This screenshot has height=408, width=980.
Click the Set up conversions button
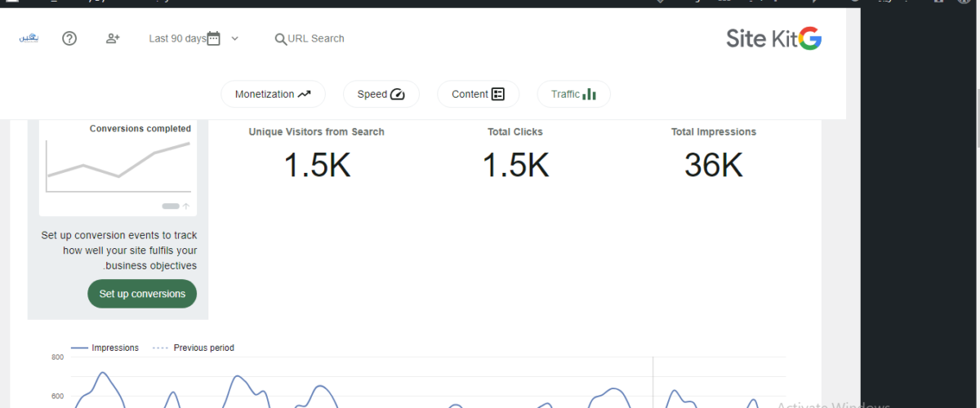point(142,294)
